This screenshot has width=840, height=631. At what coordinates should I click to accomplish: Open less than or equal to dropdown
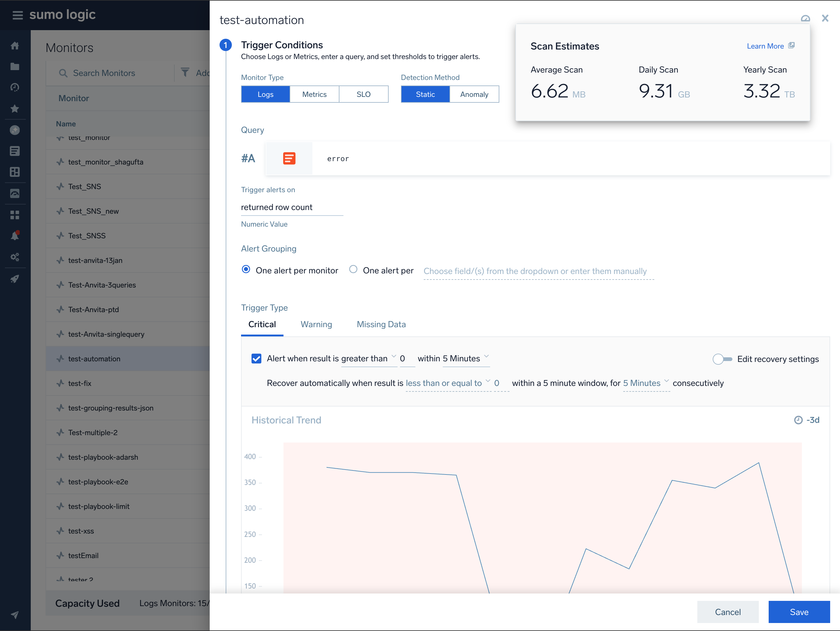click(x=447, y=383)
